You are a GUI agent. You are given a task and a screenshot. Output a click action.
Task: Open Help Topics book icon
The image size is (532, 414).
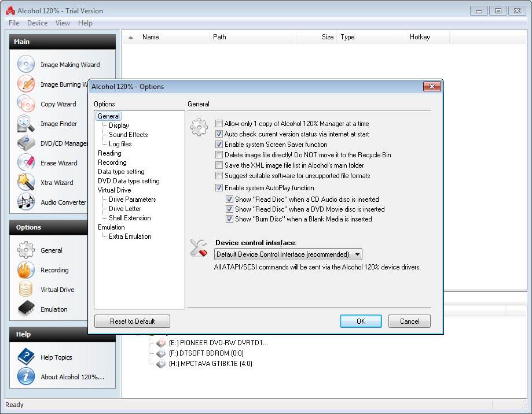coord(26,357)
